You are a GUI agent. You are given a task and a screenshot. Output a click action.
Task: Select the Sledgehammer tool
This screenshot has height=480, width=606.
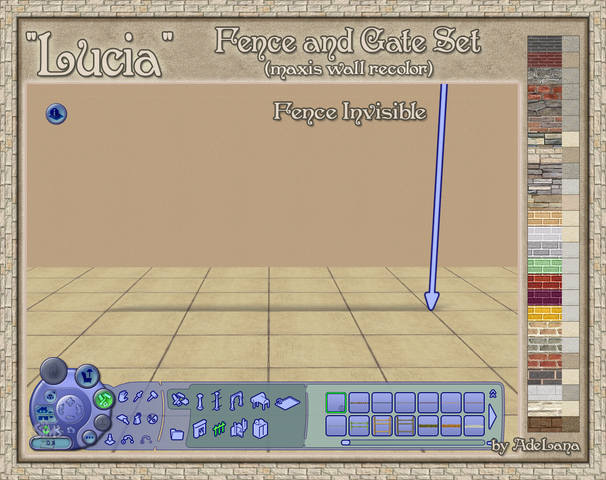click(x=152, y=396)
